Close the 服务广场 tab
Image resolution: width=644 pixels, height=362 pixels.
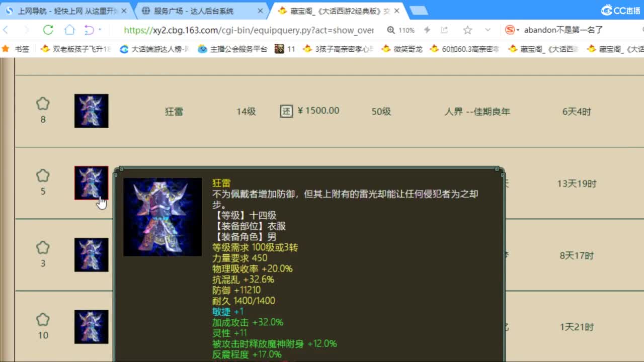click(x=260, y=11)
